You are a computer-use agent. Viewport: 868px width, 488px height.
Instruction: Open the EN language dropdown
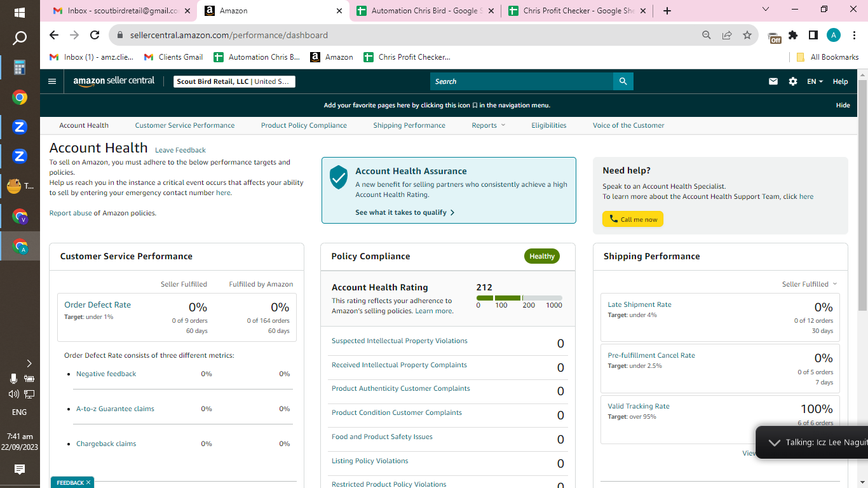[x=815, y=81]
